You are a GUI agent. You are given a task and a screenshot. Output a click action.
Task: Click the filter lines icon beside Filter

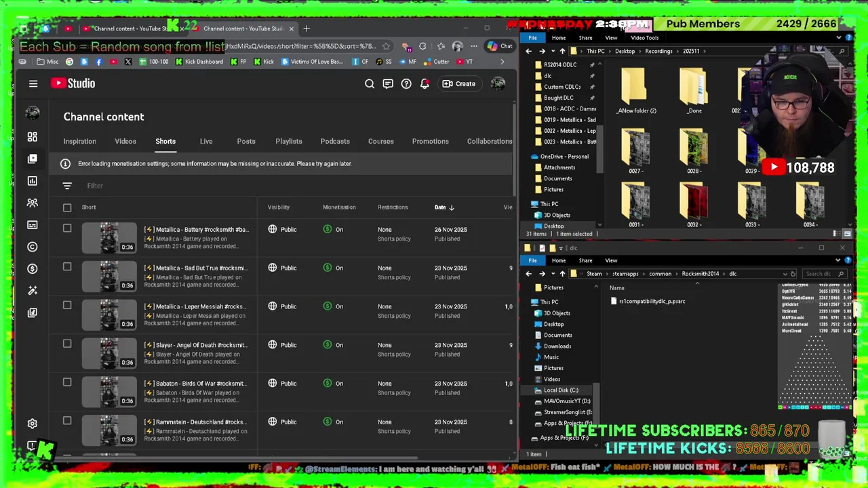(67, 186)
